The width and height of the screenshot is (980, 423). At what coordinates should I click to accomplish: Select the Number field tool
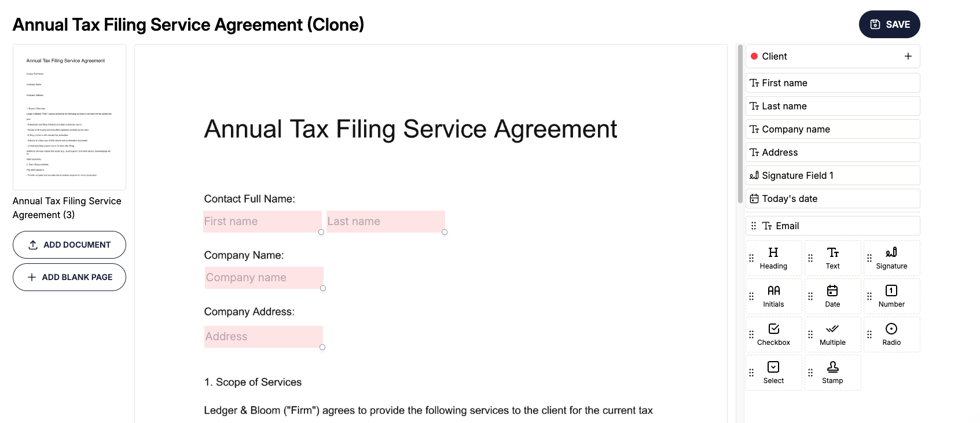pos(891,296)
